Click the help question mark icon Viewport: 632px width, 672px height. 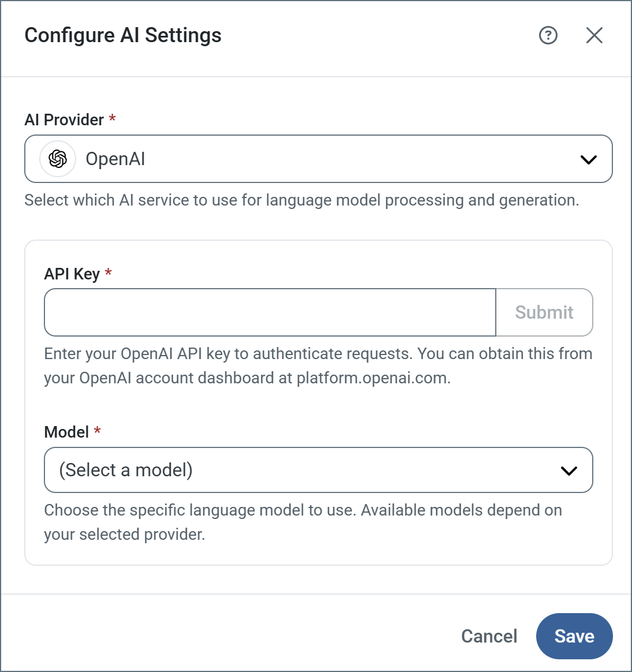click(x=548, y=36)
